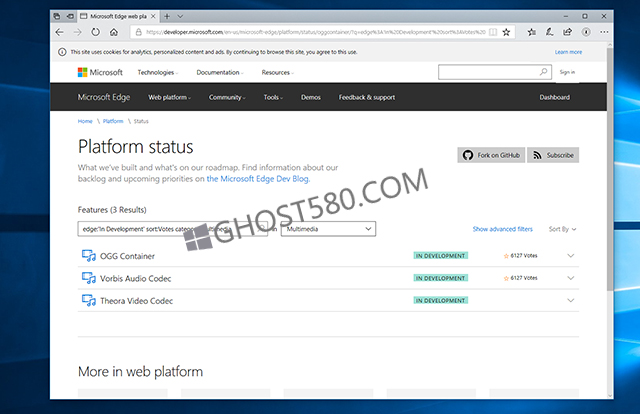640x414 pixels.
Task: Close the Microsoft Edge web platform tab
Action: click(x=153, y=16)
